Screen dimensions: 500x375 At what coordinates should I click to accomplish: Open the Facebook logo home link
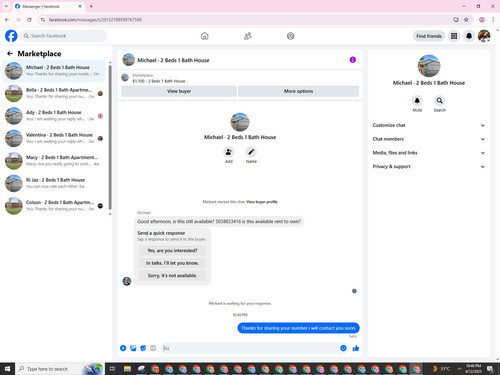click(x=11, y=36)
